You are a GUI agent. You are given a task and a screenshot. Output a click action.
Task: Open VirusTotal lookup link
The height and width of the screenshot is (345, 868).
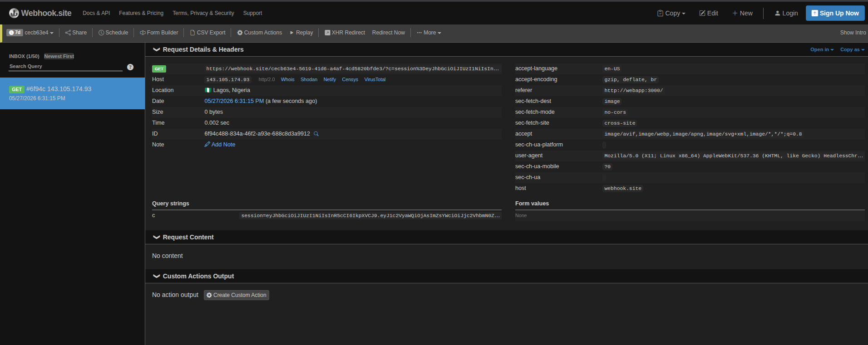(x=375, y=79)
